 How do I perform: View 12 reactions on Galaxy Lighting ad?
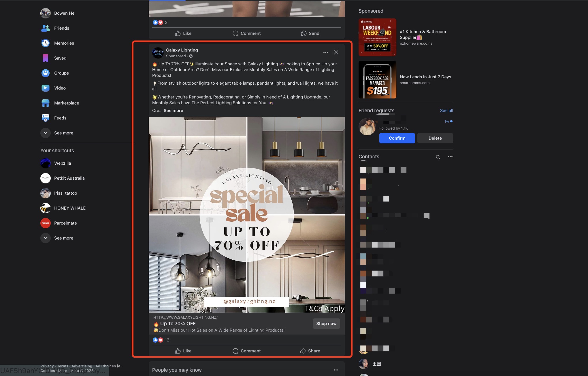coord(167,340)
